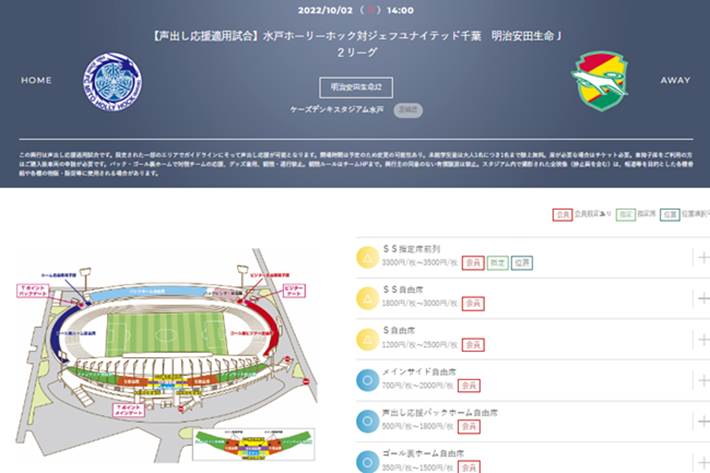Click the yellow triangle icon beside S自由席

pos(367,339)
